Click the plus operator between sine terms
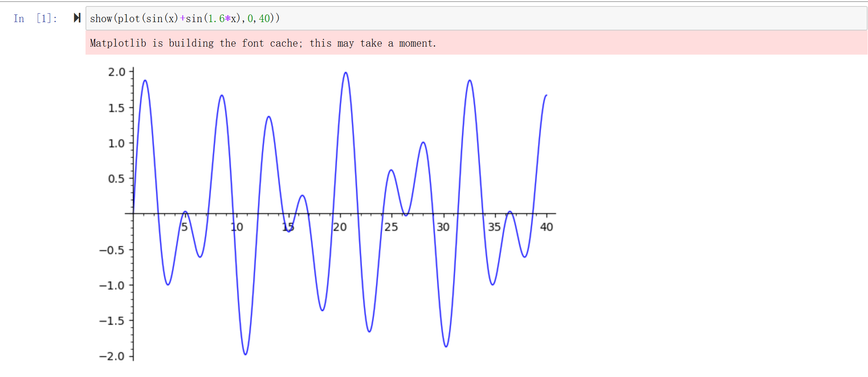 click(183, 18)
